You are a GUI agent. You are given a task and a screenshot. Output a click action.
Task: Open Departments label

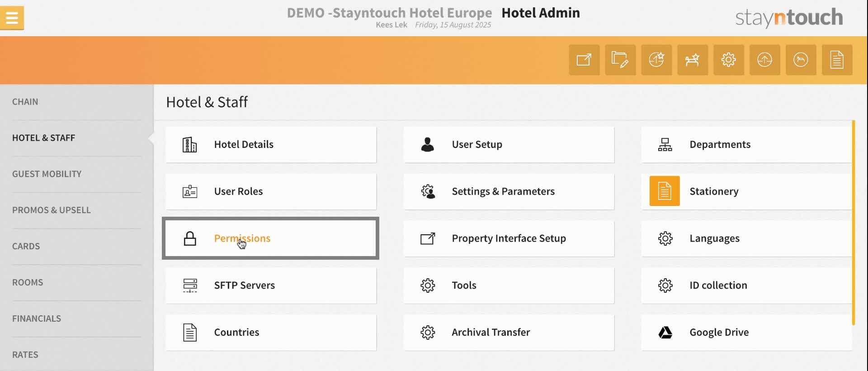coord(720,145)
